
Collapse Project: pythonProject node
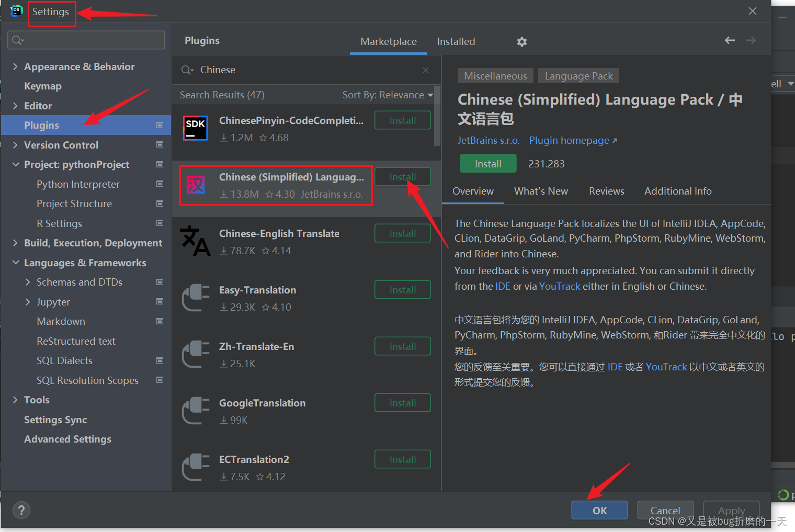point(15,164)
